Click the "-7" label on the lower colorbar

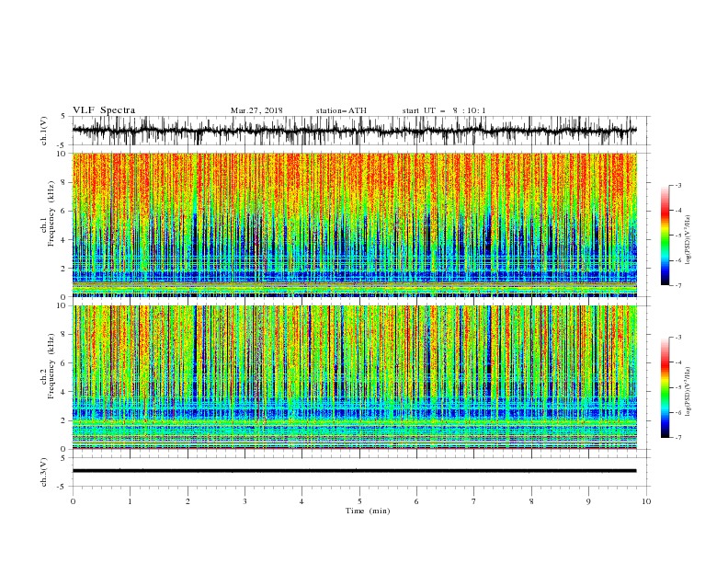point(677,437)
